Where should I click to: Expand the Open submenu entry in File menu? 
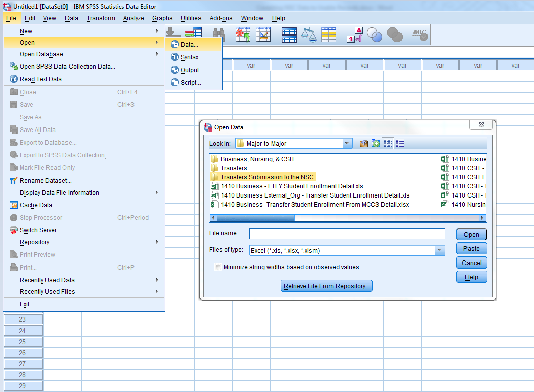point(85,42)
